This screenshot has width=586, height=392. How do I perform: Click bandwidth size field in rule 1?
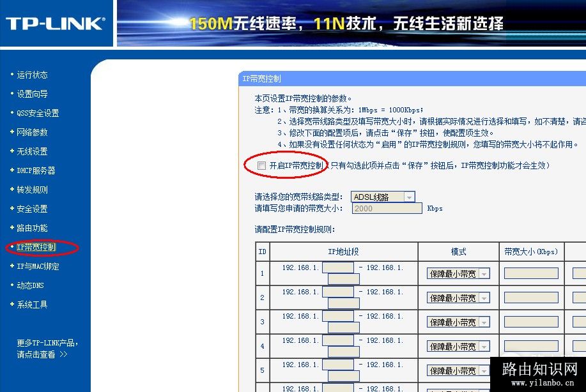[x=531, y=273]
